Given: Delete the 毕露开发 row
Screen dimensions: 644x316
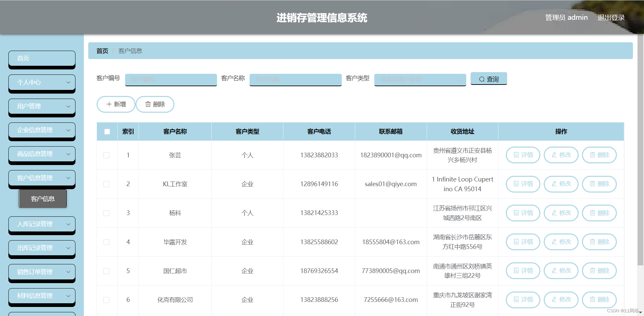Looking at the screenshot, I should point(599,242).
